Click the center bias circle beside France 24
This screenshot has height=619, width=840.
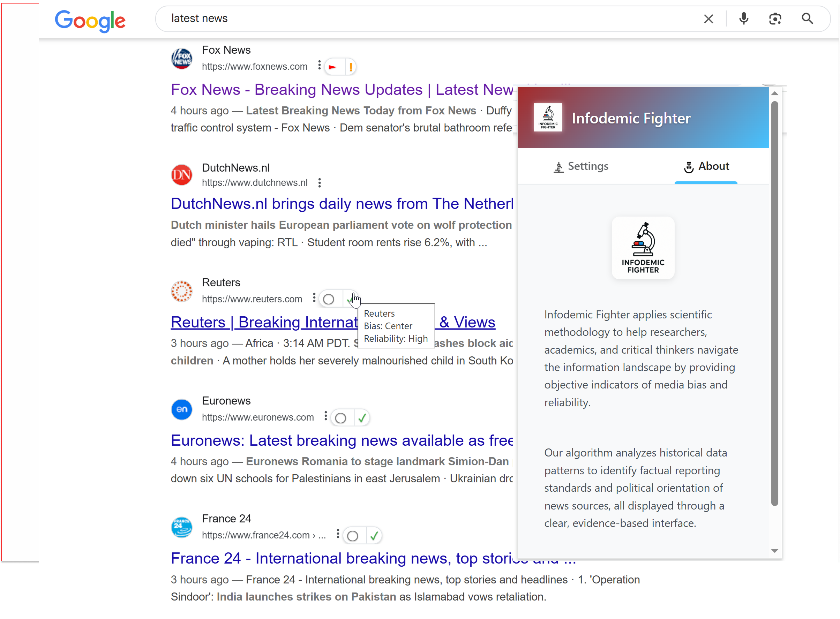click(x=352, y=536)
